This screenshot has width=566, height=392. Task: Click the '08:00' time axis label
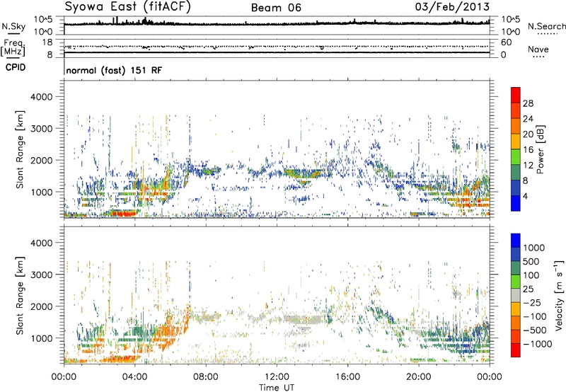click(x=206, y=377)
